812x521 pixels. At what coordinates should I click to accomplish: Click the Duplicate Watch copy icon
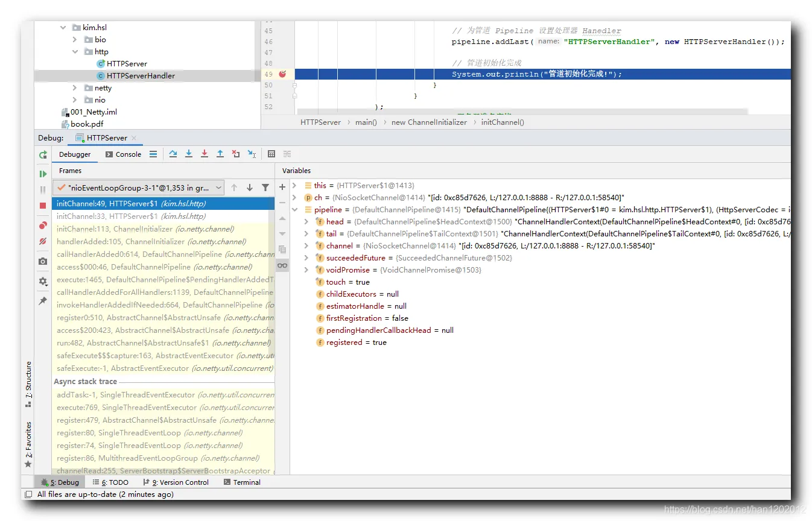click(x=282, y=249)
